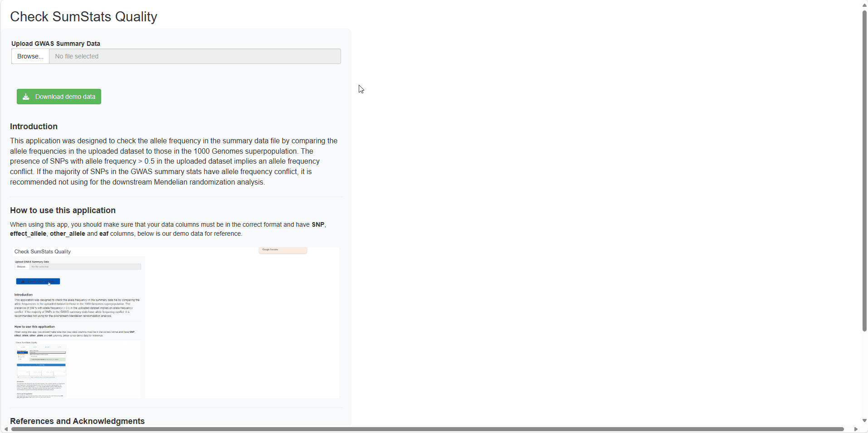The height and width of the screenshot is (433, 868).
Task: Click the blue button inside the demo screenshot
Action: [x=38, y=281]
